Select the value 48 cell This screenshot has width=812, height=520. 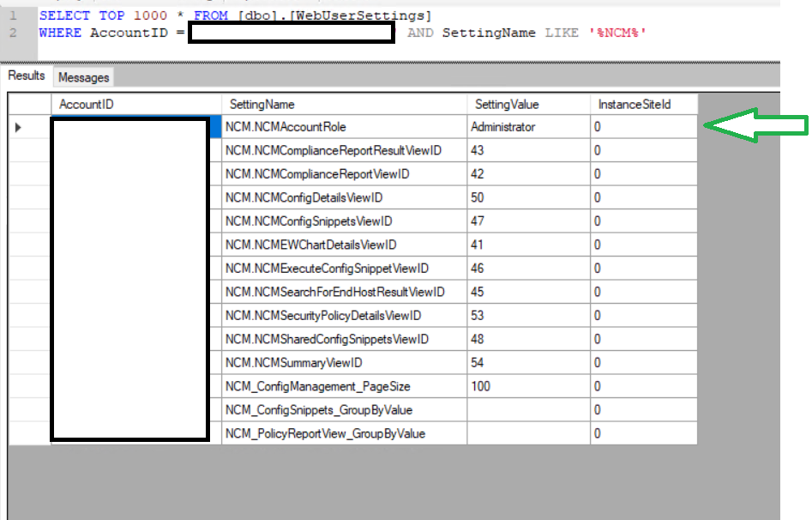coord(529,339)
